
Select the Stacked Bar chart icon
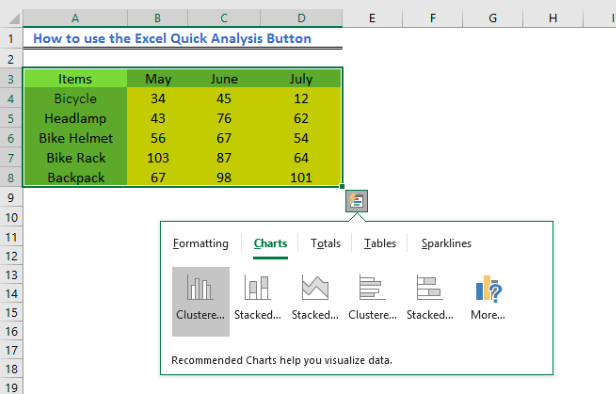[x=430, y=301]
